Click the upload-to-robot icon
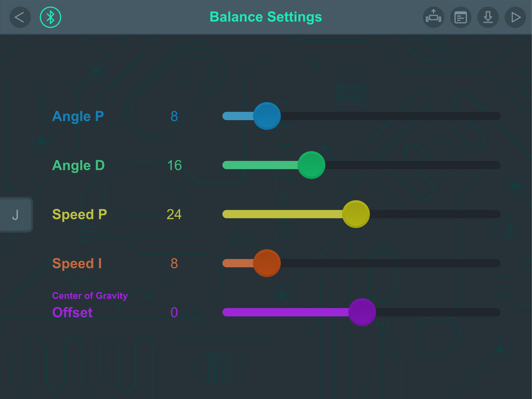The image size is (532, 399). click(x=433, y=17)
